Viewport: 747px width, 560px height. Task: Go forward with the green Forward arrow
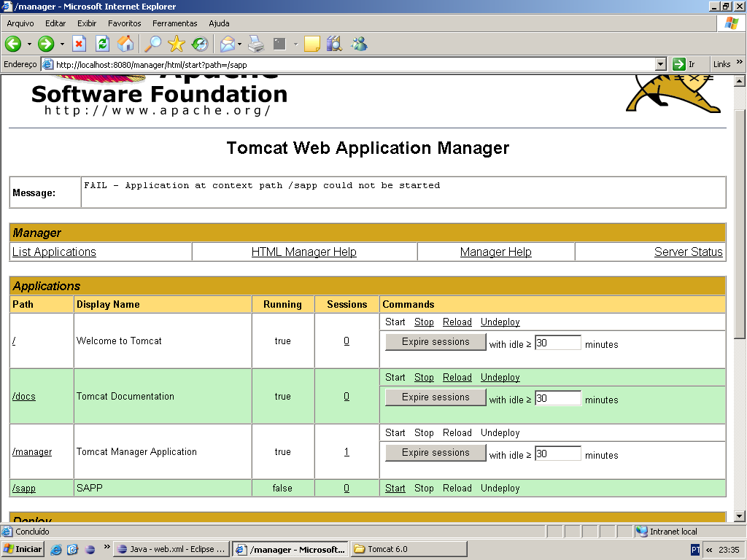46,44
